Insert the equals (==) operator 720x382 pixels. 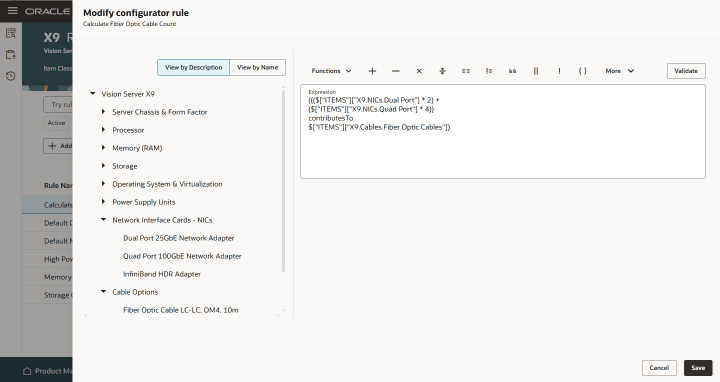(466, 71)
